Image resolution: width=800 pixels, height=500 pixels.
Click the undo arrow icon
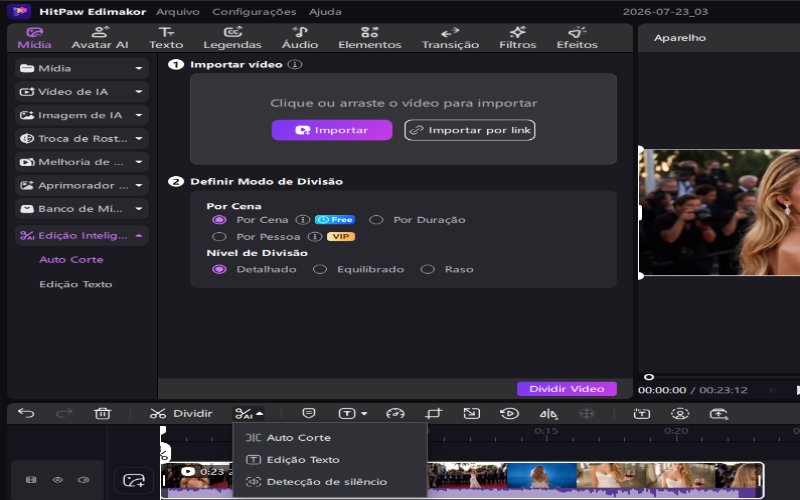tap(26, 413)
